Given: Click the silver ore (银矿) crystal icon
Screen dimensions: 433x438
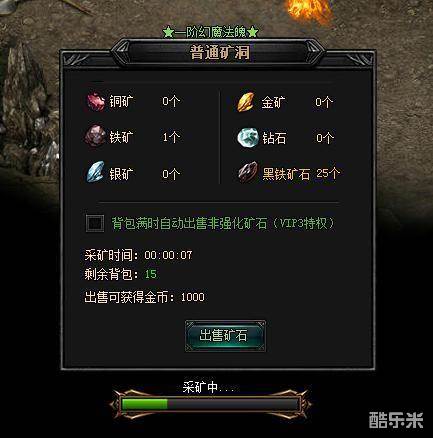Looking at the screenshot, I should coord(96,172).
